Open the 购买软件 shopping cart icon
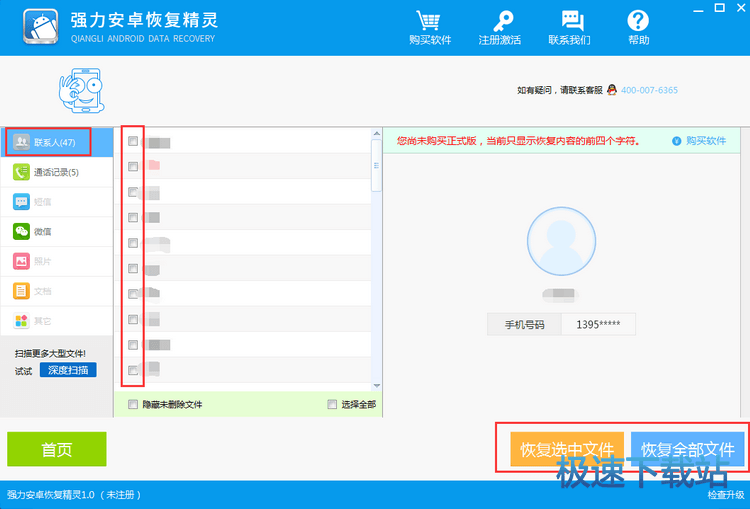The width and height of the screenshot is (750, 509). point(428,21)
